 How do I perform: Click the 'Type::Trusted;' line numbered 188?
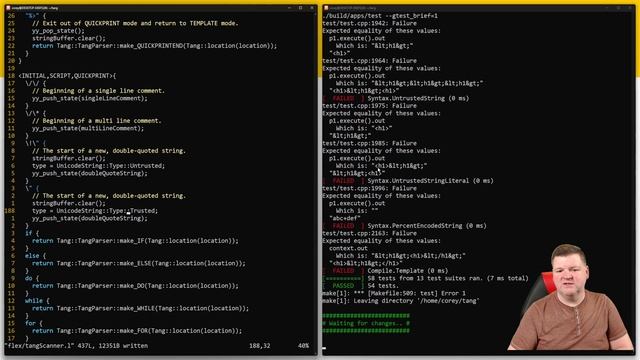click(95, 211)
